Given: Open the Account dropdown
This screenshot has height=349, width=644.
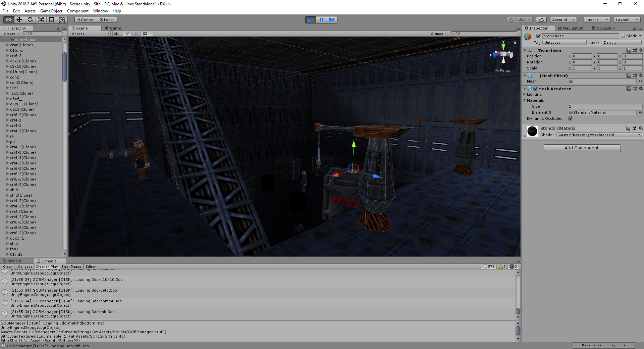Looking at the screenshot, I should pos(563,20).
